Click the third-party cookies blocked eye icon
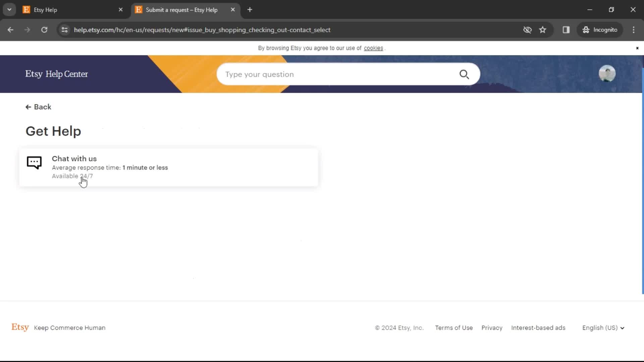 click(x=527, y=30)
